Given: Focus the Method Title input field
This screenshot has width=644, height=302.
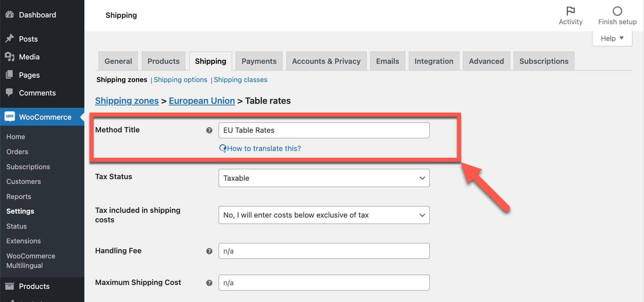Looking at the screenshot, I should tap(324, 130).
